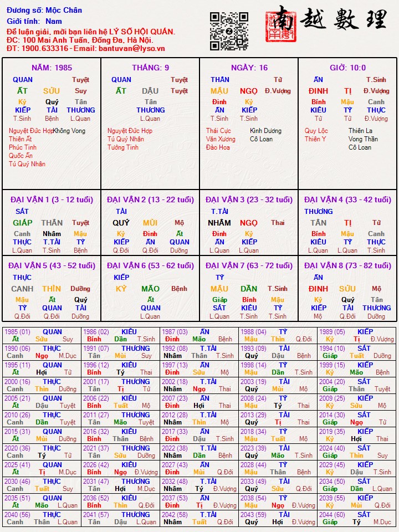The height and width of the screenshot is (532, 399).
Task: Click the QR code image in the header
Action: [x=229, y=31]
